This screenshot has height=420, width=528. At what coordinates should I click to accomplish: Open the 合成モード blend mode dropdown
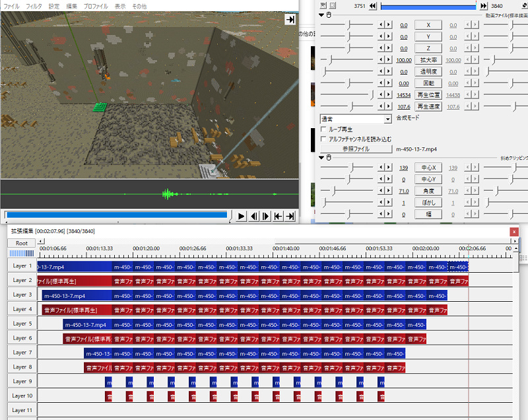coord(356,119)
